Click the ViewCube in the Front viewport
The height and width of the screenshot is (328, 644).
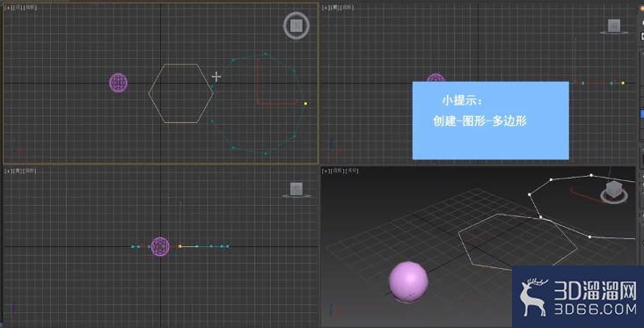click(614, 26)
